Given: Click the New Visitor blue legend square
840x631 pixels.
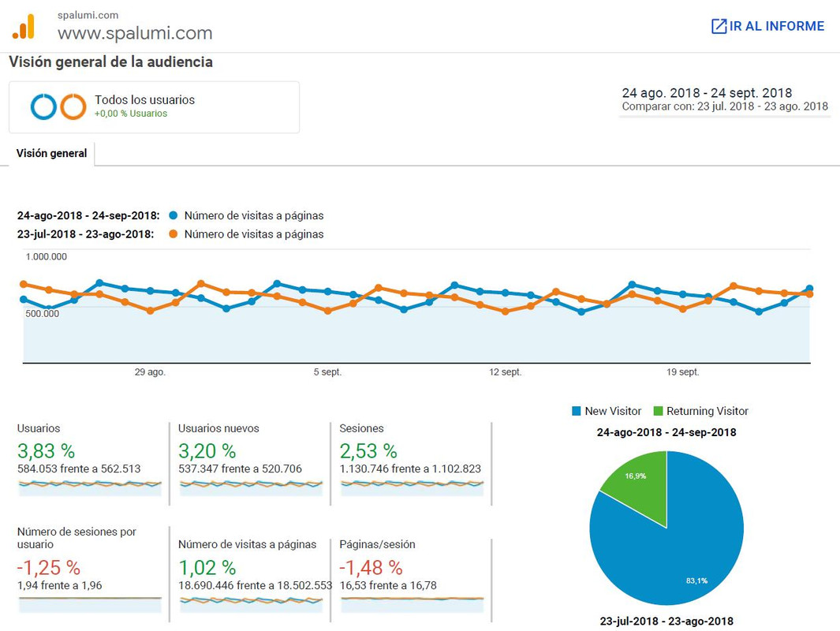Looking at the screenshot, I should (x=577, y=411).
